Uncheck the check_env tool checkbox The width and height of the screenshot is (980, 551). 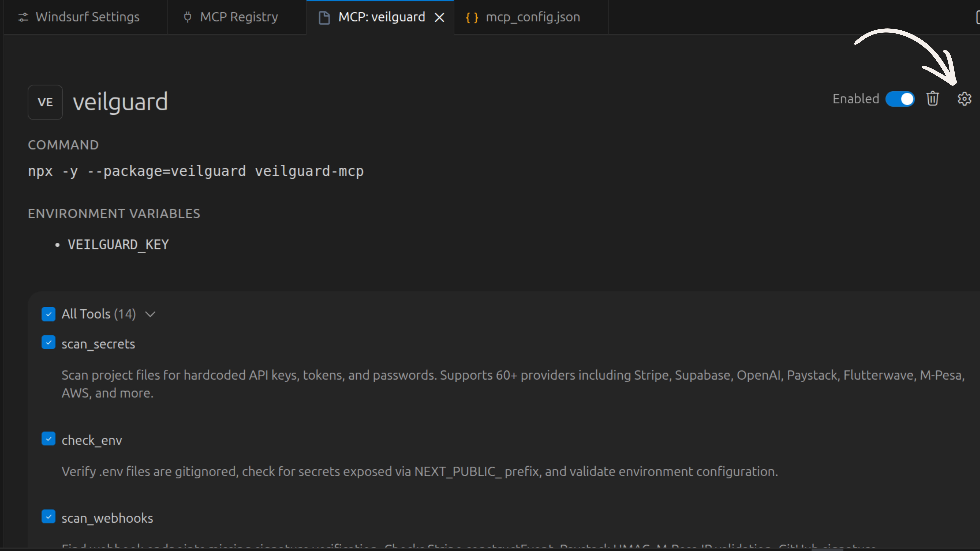click(48, 439)
